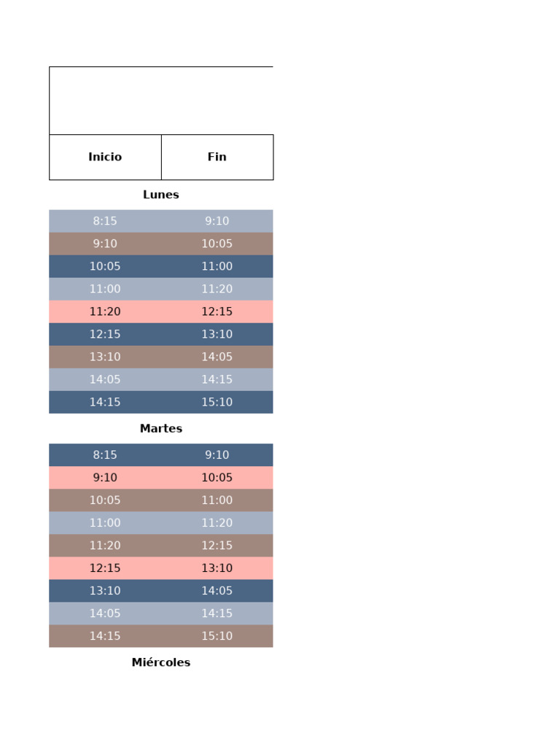The width and height of the screenshot is (560, 747).
Task: Select Lunes start time cell 13:10
Action: [x=105, y=357]
